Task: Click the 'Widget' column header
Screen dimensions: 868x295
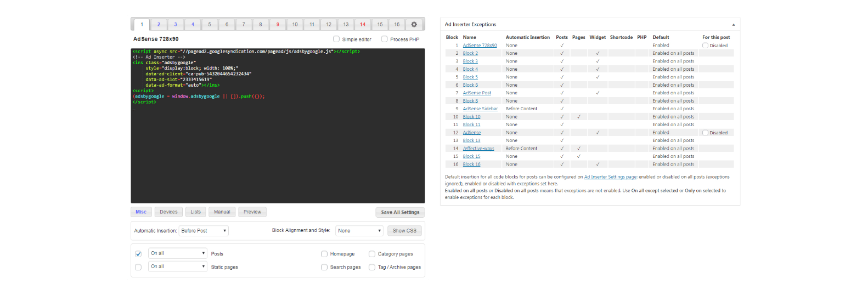Action: 598,37
